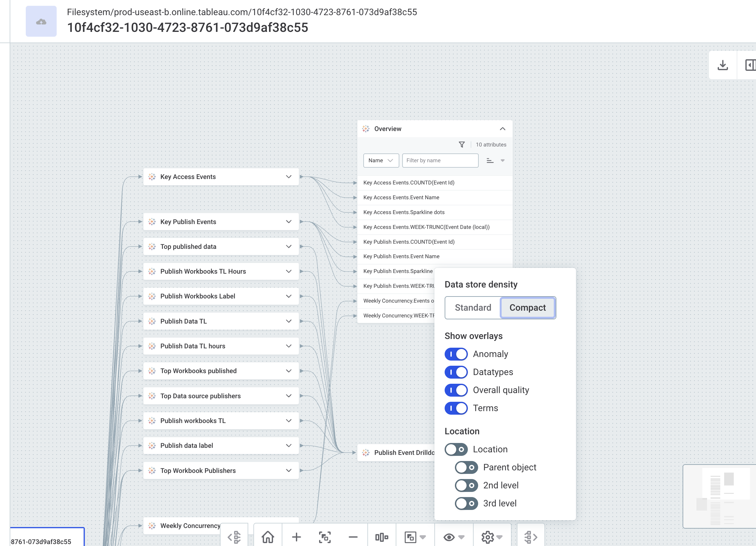Click the filter funnel icon in Overview
Screen dimensions: 756x546
(462, 144)
